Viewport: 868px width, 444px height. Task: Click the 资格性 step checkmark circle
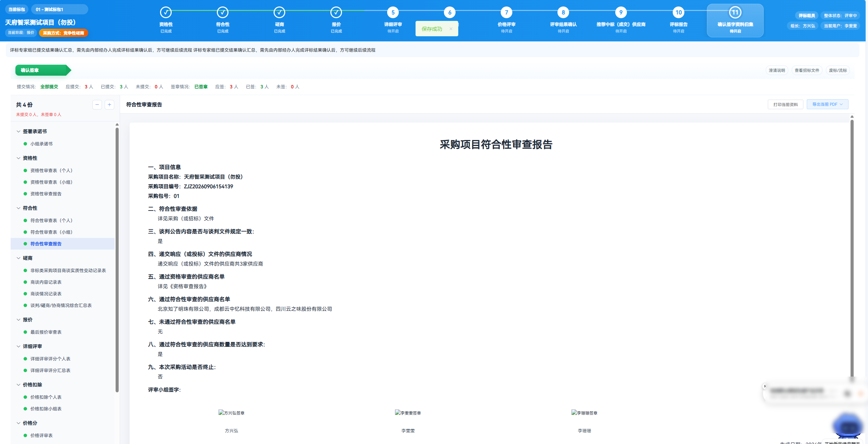(x=166, y=13)
